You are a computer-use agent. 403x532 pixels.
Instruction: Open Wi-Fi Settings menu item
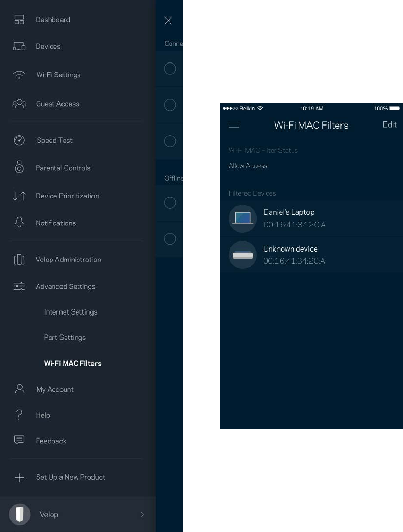[x=58, y=75]
